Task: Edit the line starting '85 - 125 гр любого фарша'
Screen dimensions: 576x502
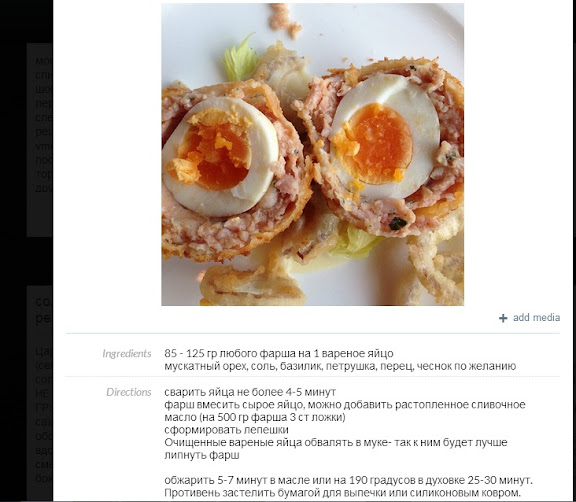Action: 279,354
